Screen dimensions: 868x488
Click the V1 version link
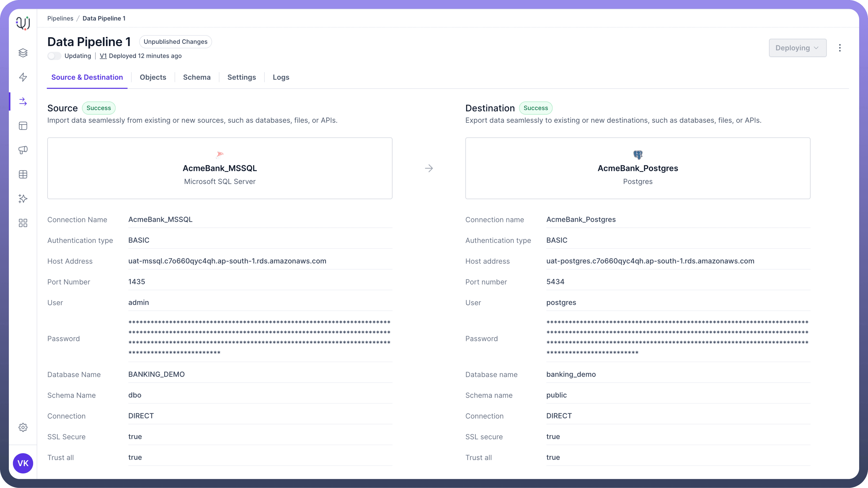pyautogui.click(x=103, y=56)
